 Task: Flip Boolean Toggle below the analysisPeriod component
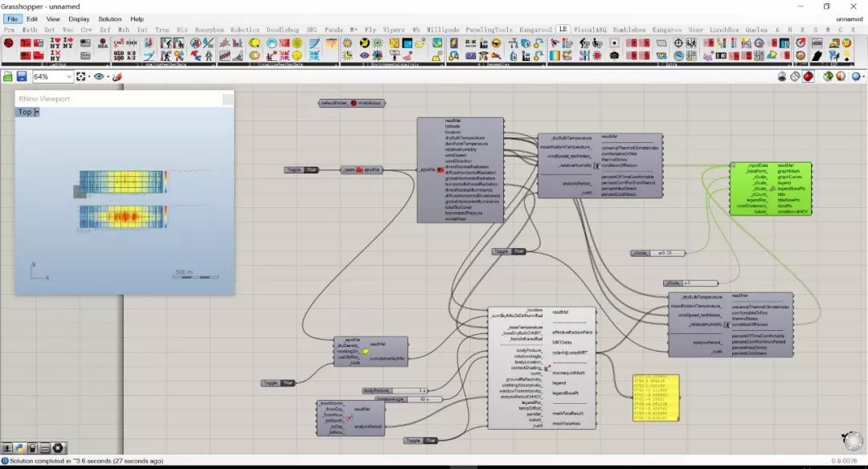point(430,440)
